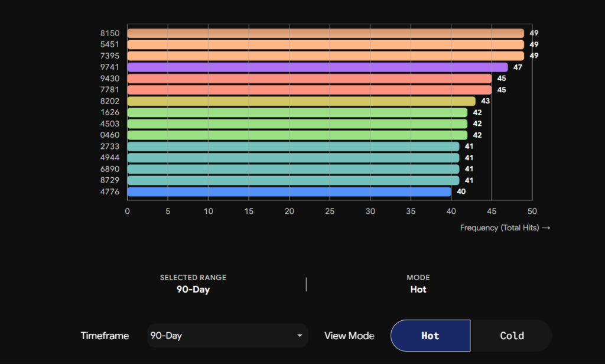Select the Hot view mode
The width and height of the screenshot is (605, 364).
(430, 336)
